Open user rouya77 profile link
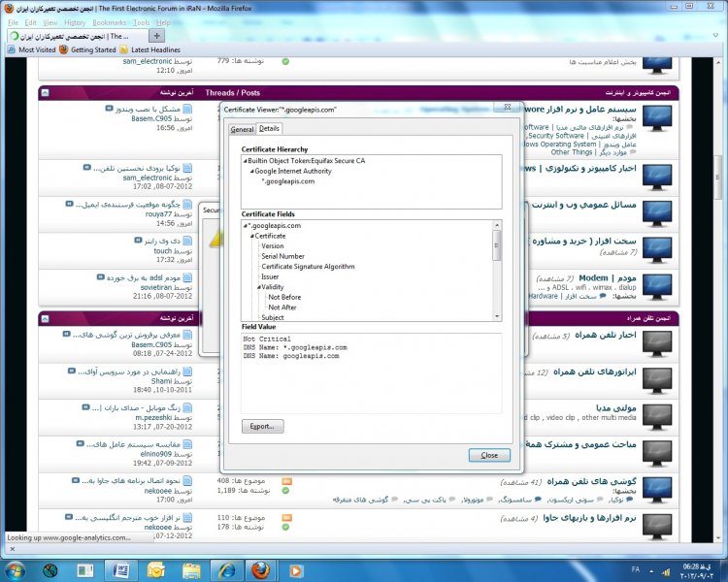 [158, 214]
